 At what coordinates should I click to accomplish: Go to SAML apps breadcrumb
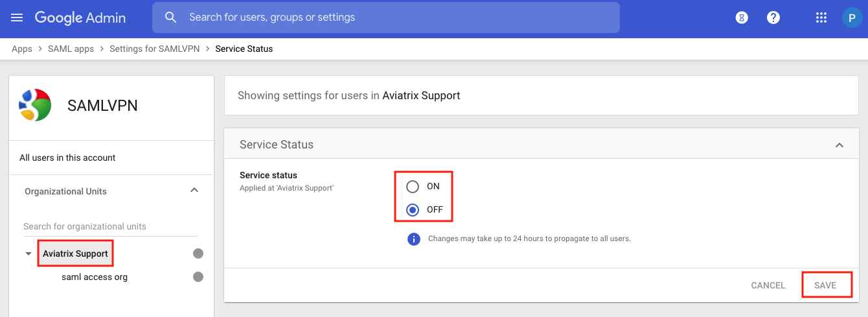pyautogui.click(x=71, y=49)
